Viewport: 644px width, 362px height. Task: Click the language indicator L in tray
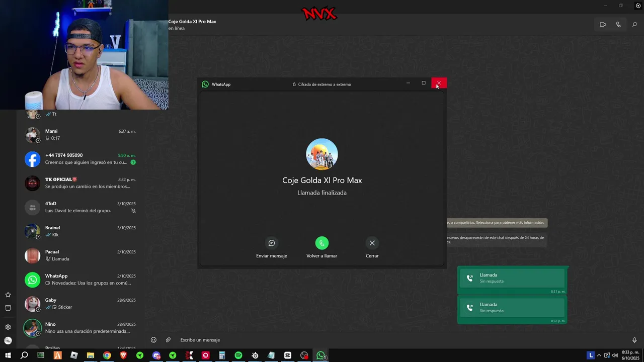click(591, 355)
